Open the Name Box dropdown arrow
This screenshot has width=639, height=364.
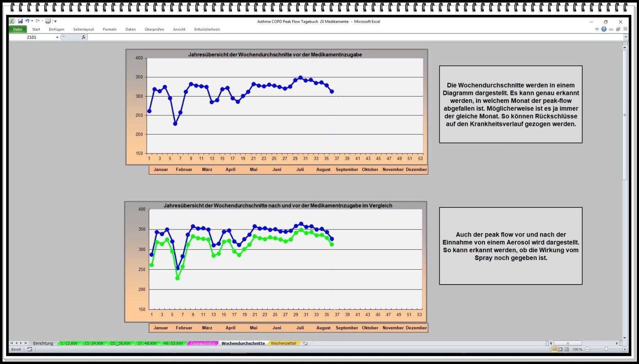tap(57, 37)
